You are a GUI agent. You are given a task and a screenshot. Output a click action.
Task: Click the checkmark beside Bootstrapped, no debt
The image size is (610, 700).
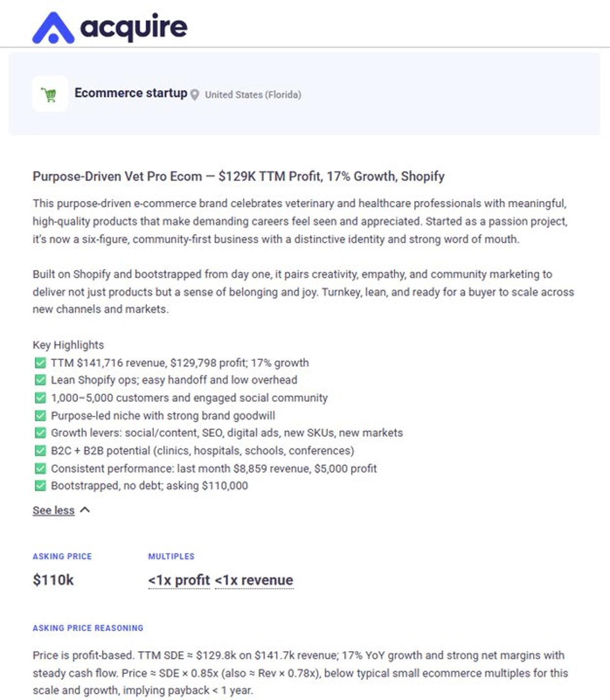(x=40, y=486)
